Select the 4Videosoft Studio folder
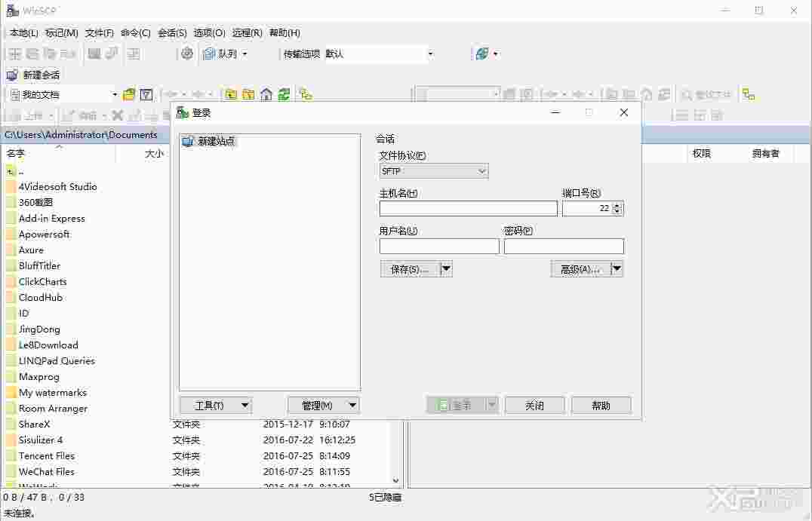Viewport: 812px width, 521px height. point(57,187)
